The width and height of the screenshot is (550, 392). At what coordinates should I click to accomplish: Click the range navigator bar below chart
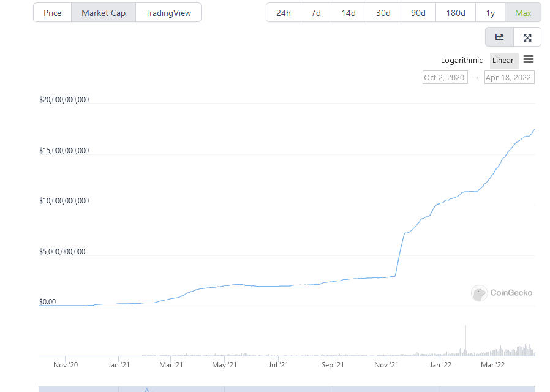tap(287, 388)
